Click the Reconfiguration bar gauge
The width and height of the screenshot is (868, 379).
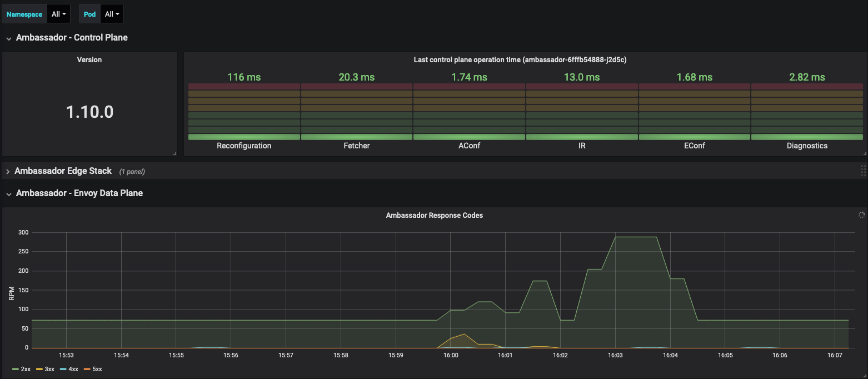click(244, 112)
